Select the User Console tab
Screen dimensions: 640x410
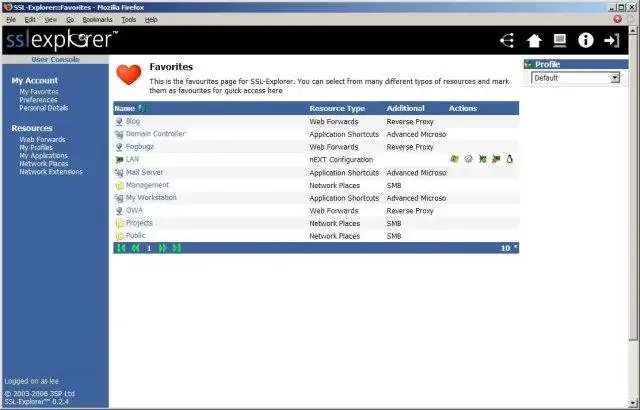tap(56, 60)
